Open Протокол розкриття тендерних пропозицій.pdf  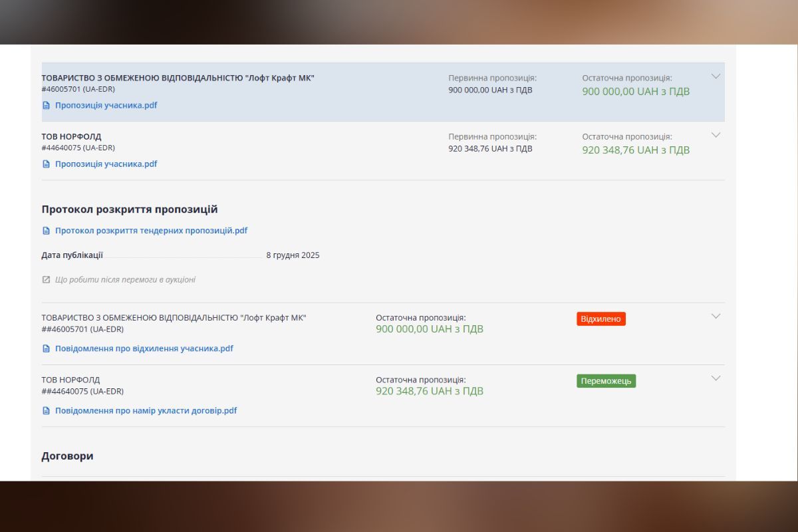(151, 231)
